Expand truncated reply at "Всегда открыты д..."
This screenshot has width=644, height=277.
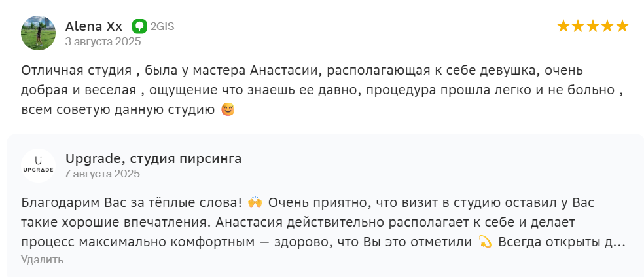(562, 242)
